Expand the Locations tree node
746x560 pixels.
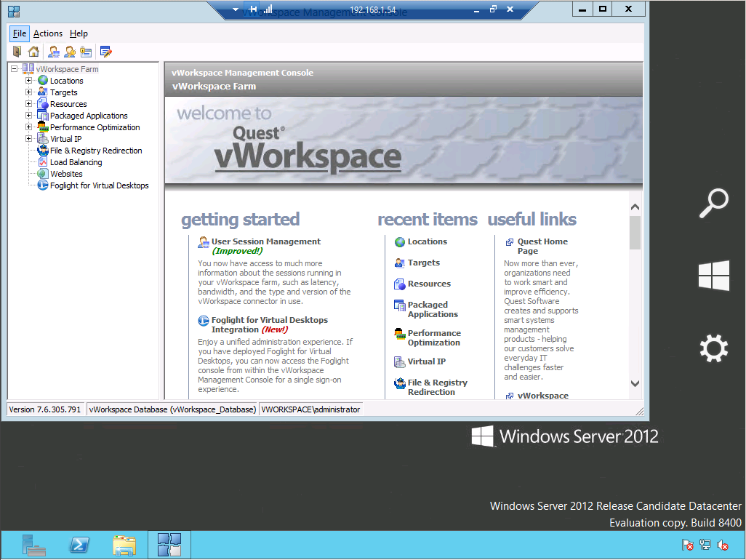coord(28,81)
